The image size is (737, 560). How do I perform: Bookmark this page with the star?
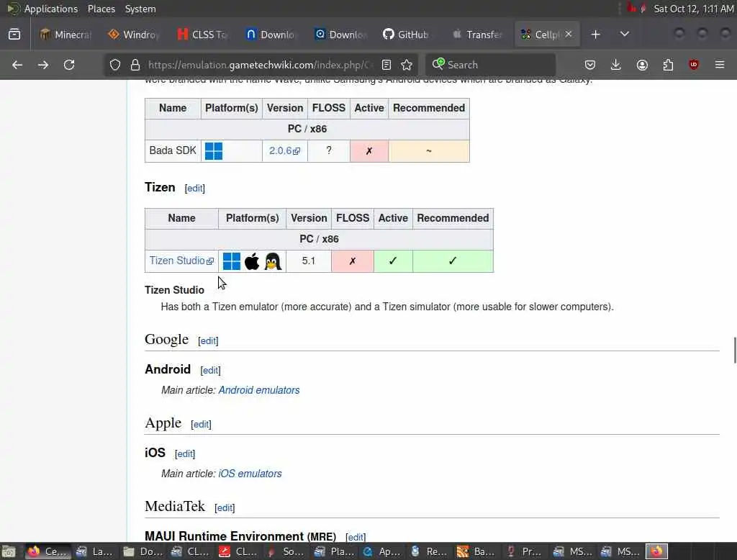(407, 65)
